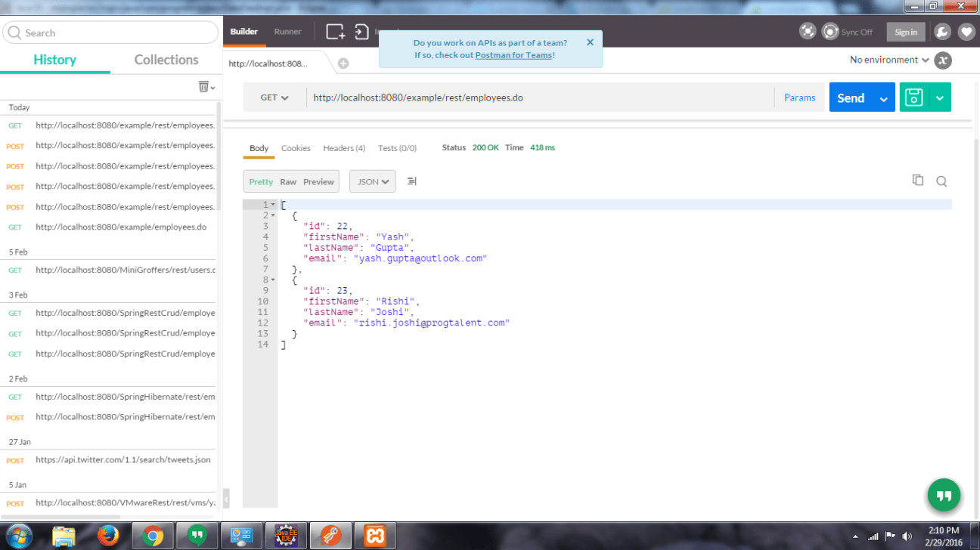Click the Send button

point(851,98)
